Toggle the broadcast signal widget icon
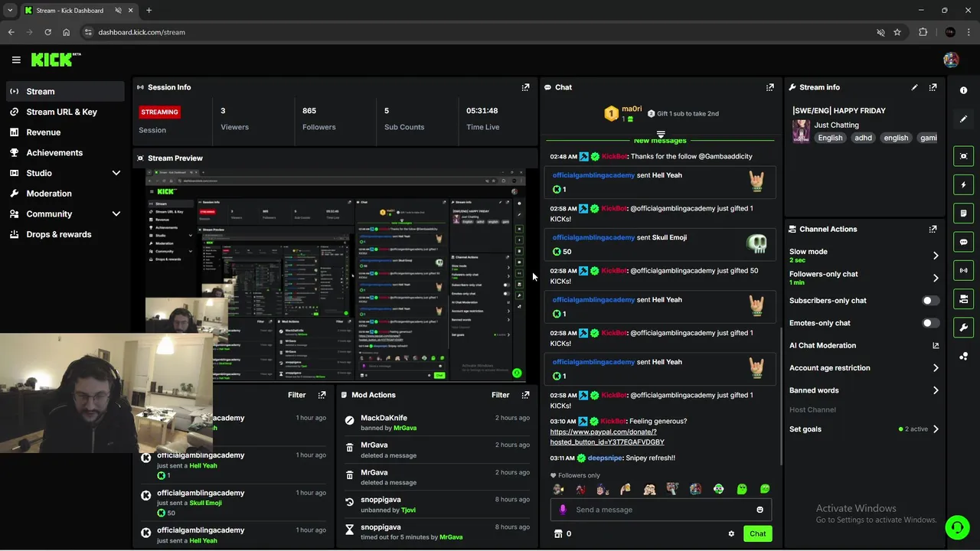The width and height of the screenshot is (980, 551). [x=963, y=270]
